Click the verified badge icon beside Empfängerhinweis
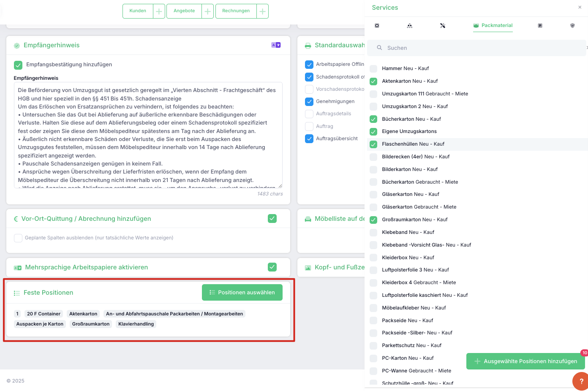The height and width of the screenshot is (391, 588). [17, 46]
